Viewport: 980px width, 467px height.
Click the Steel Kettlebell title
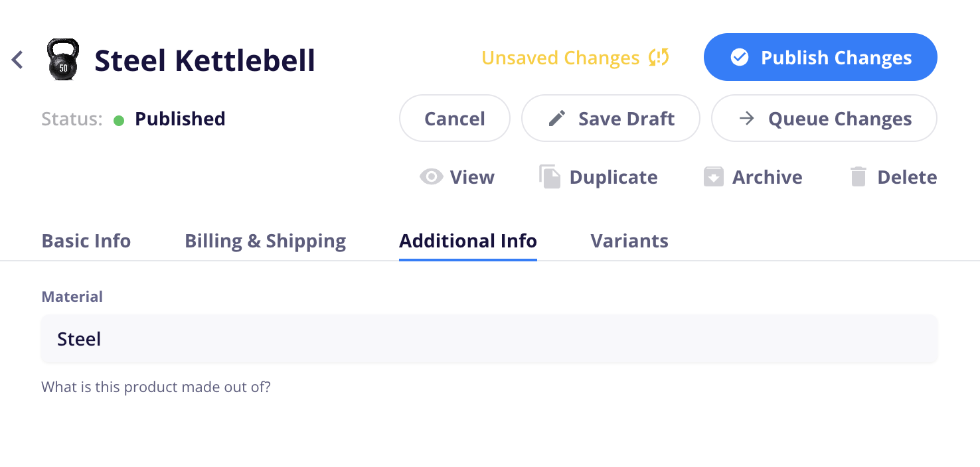point(205,60)
